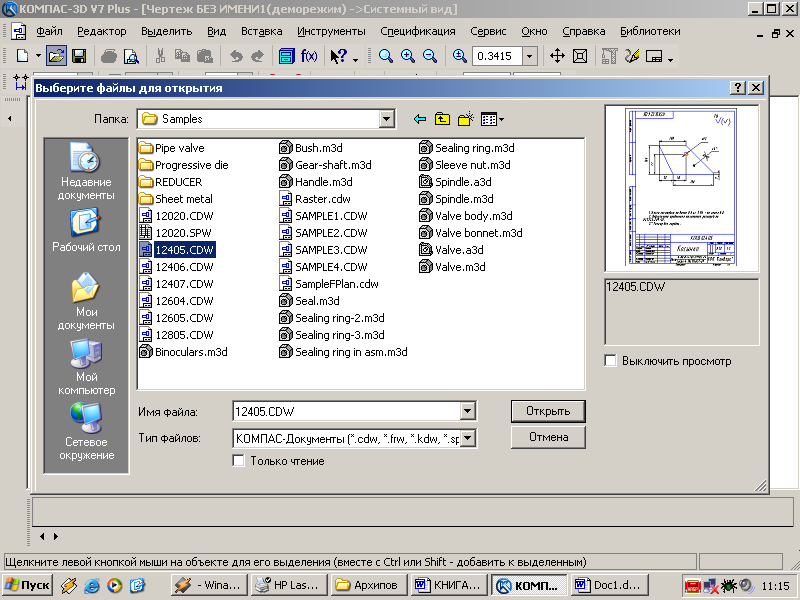Open the Спецификация menu
Screen dimensions: 800x600
(x=418, y=31)
